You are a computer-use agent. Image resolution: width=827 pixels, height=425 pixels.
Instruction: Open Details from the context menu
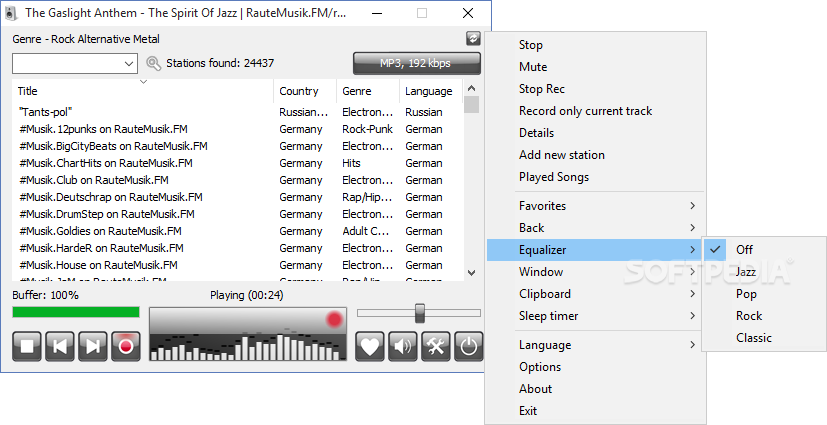coord(595,133)
